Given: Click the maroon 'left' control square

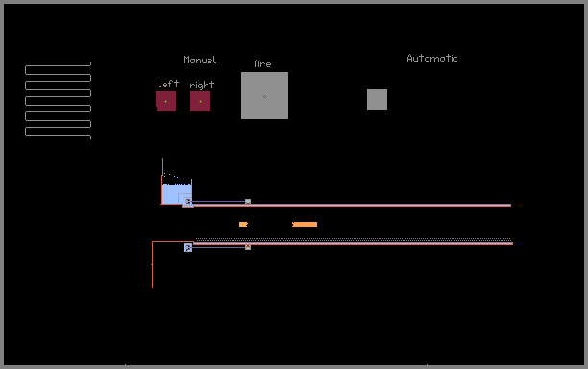Looking at the screenshot, I should tap(166, 101).
